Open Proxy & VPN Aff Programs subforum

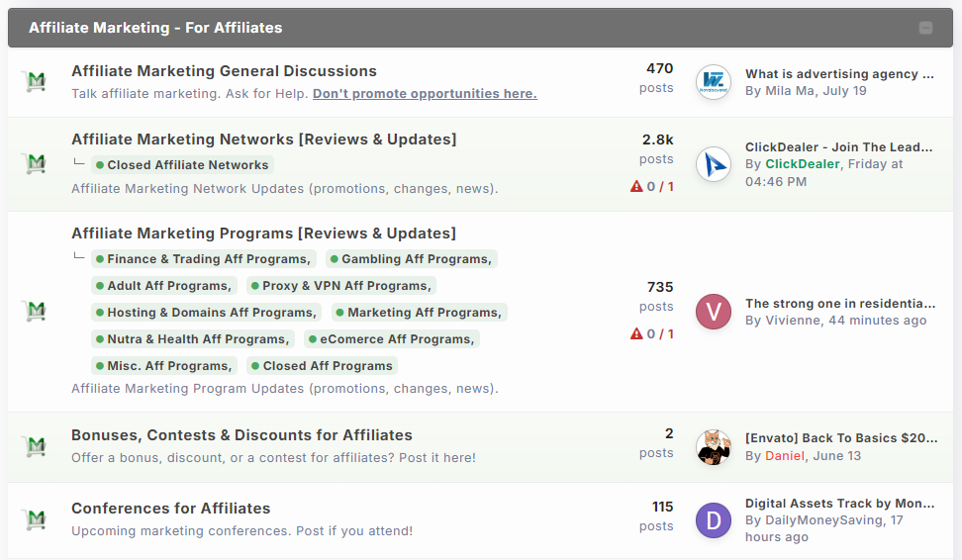click(341, 286)
